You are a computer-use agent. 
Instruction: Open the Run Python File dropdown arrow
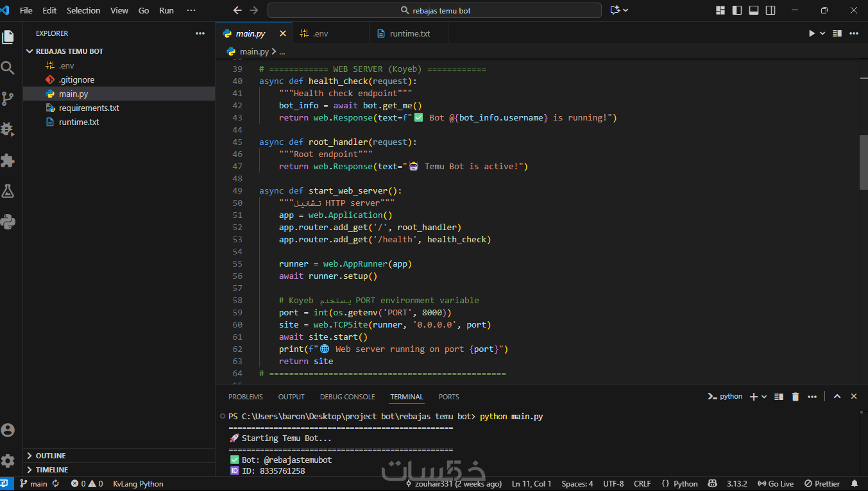click(x=822, y=33)
